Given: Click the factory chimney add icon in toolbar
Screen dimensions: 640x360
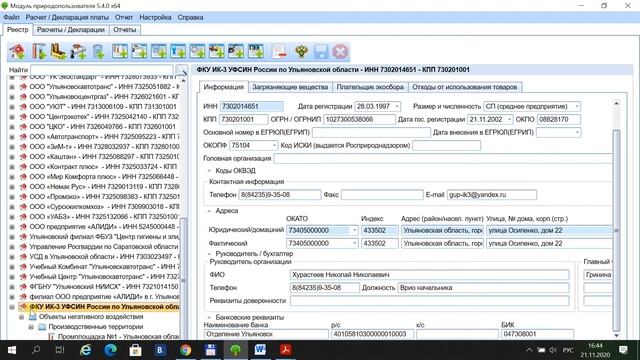Looking at the screenshot, I should 39,51.
